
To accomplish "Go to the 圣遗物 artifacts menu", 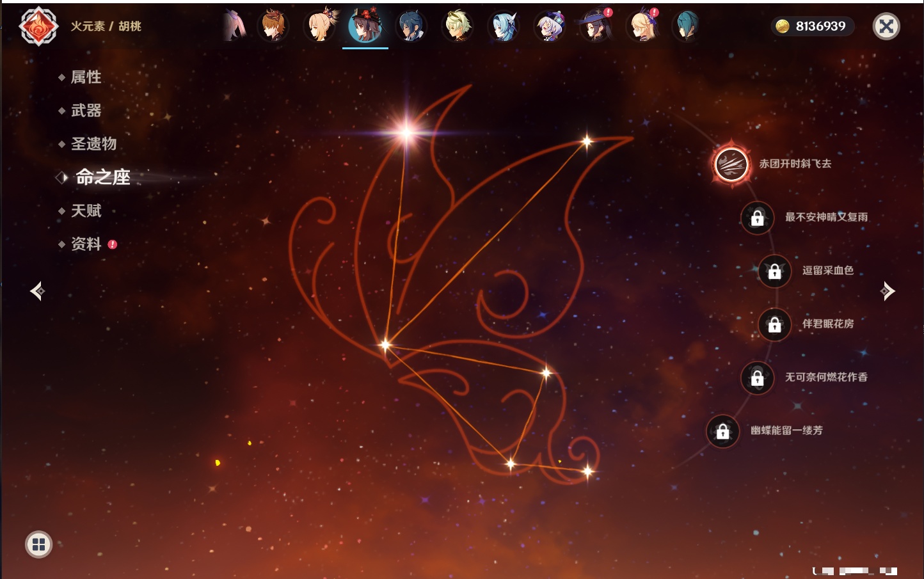I will (x=93, y=144).
